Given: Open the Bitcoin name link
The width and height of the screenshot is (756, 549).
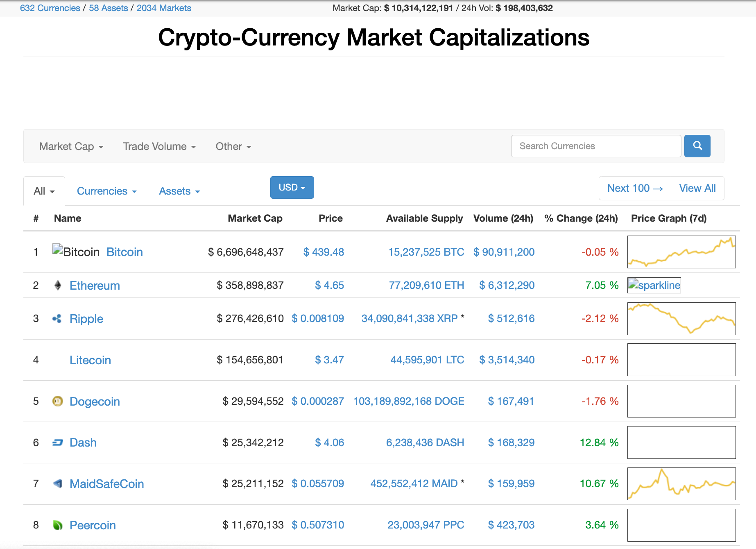Looking at the screenshot, I should tap(124, 252).
